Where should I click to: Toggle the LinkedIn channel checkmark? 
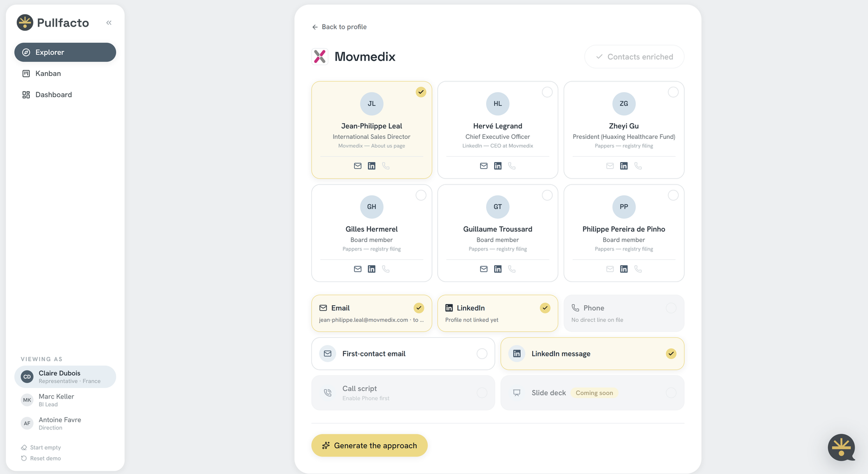545,308
